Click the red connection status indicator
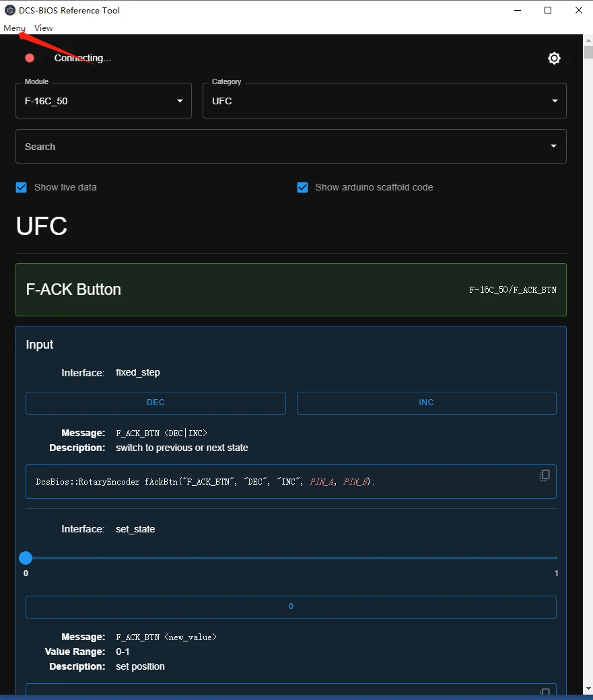The width and height of the screenshot is (593, 700). click(x=30, y=58)
